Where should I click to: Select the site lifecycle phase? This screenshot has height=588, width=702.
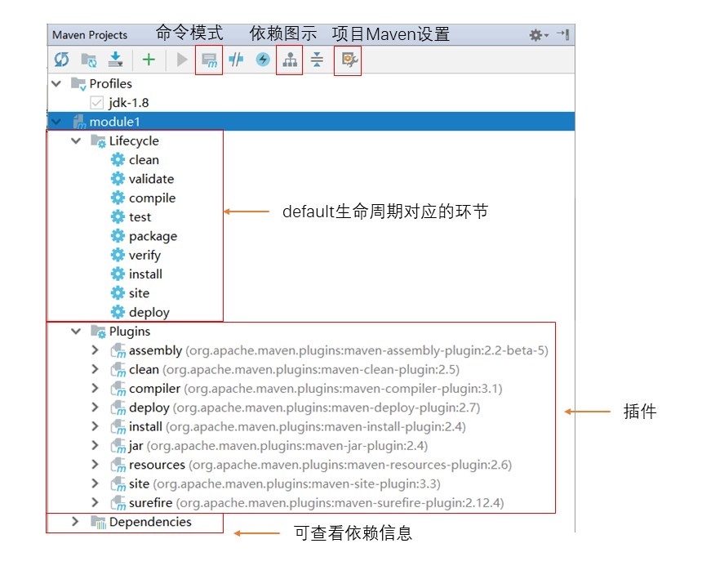tap(140, 293)
